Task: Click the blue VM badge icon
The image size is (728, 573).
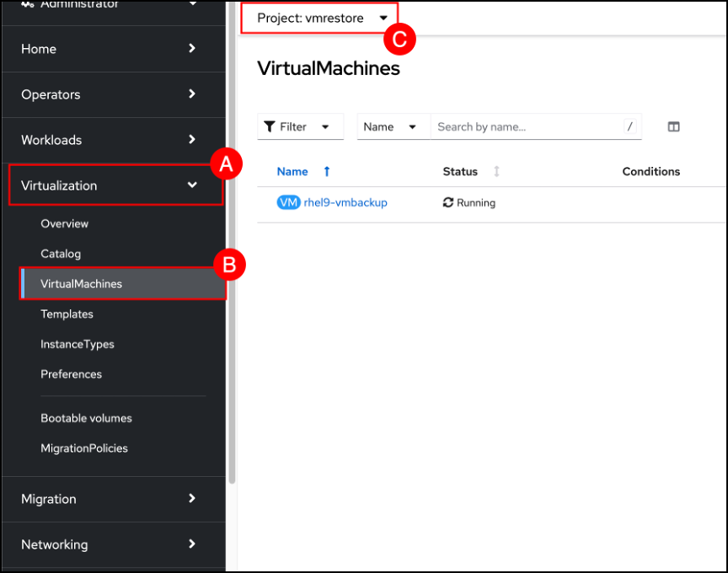Action: 288,202
